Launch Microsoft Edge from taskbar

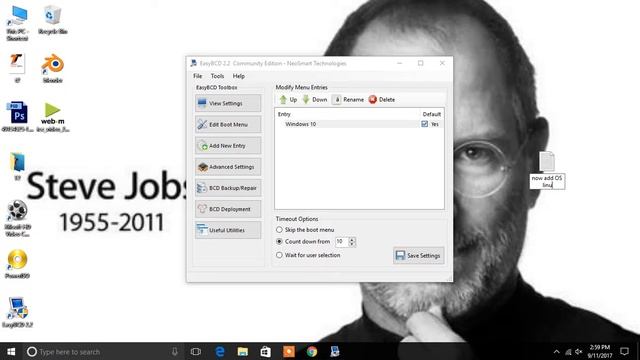pos(220,351)
